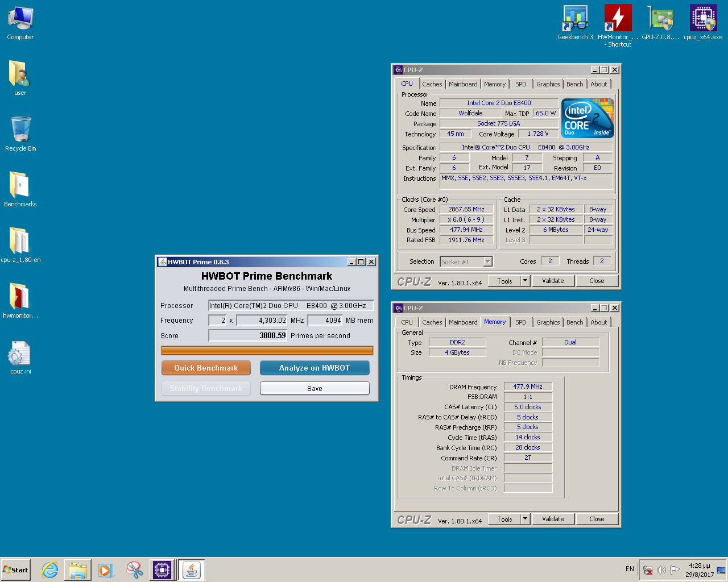Viewport: 728px width, 582px height.
Task: Switch to CPU tab in the lower CPU-Z window
Action: click(407, 322)
